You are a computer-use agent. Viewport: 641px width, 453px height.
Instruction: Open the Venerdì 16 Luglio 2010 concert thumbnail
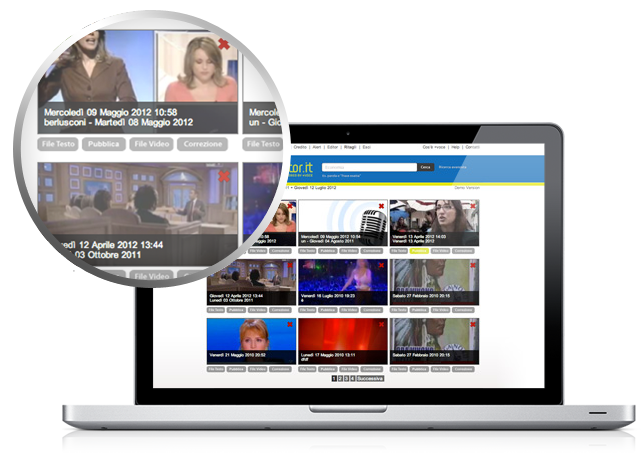[x=343, y=282]
